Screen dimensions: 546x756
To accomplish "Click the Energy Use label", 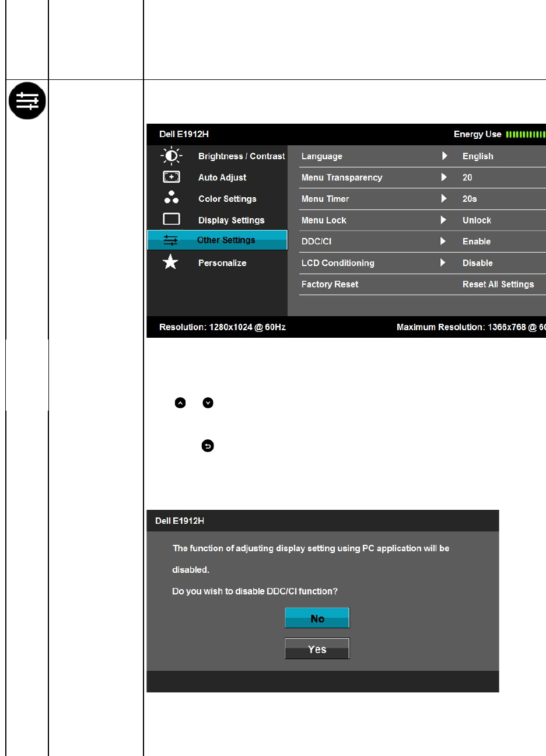I will click(478, 134).
